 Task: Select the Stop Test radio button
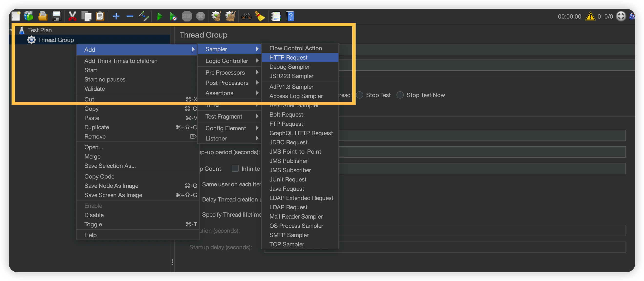[360, 95]
